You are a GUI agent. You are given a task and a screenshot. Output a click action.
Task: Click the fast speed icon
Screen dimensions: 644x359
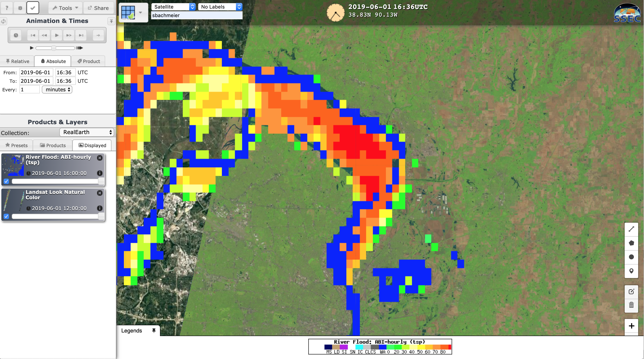(80, 48)
